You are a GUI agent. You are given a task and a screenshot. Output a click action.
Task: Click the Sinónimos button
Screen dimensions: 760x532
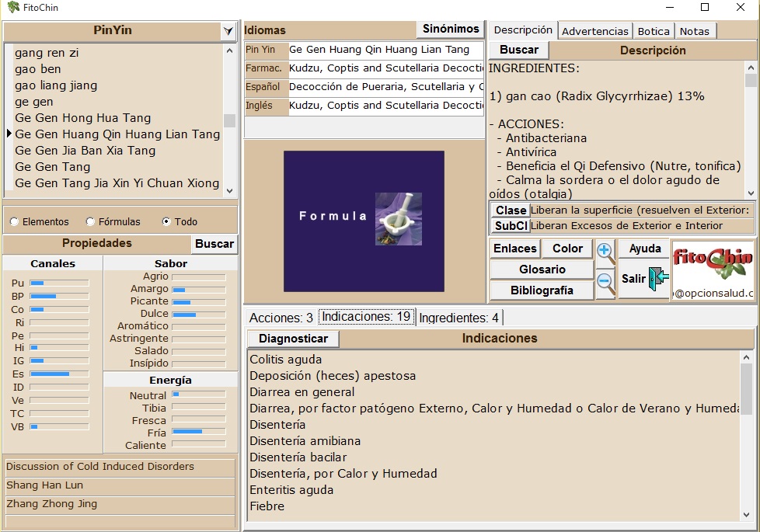pos(450,29)
